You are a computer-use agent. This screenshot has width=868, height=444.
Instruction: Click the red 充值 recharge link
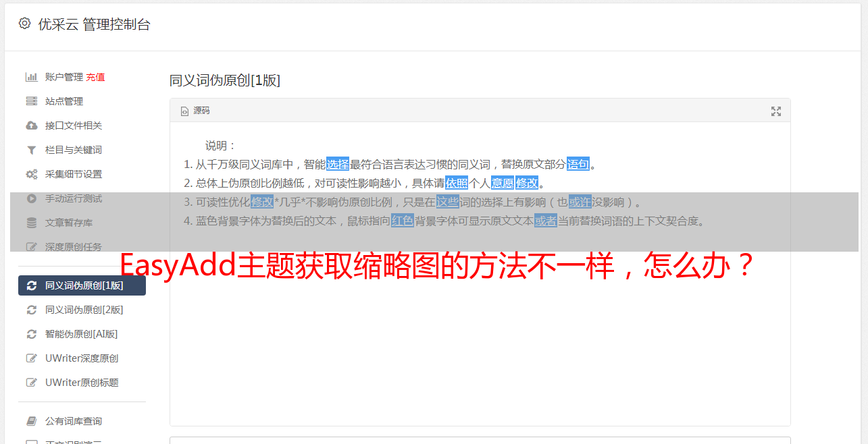pyautogui.click(x=95, y=77)
